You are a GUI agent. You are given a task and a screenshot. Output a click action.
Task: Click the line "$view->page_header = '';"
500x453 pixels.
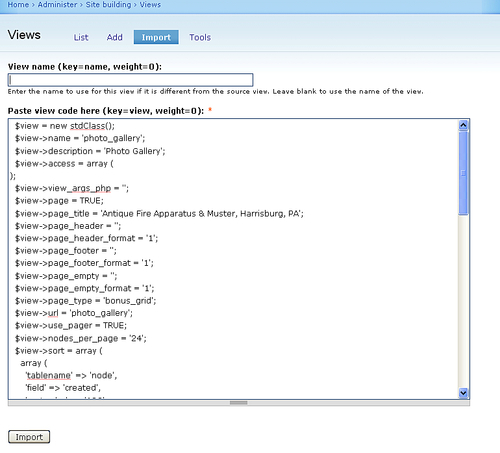(68, 226)
